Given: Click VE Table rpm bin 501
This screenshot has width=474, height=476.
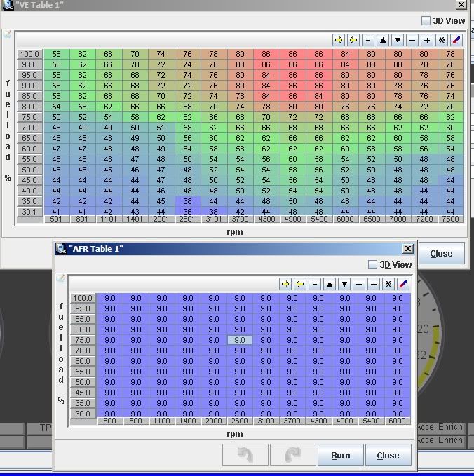Looking at the screenshot, I should pos(56,219).
